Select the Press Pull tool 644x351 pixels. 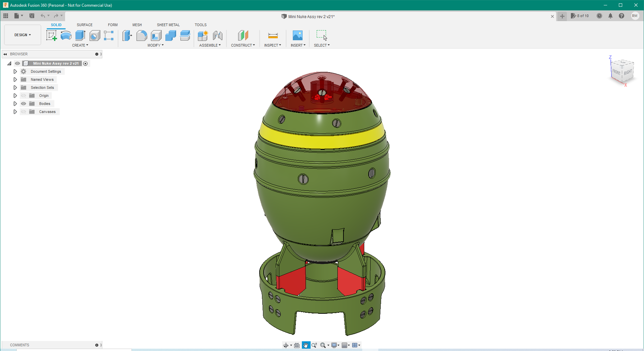pos(127,35)
